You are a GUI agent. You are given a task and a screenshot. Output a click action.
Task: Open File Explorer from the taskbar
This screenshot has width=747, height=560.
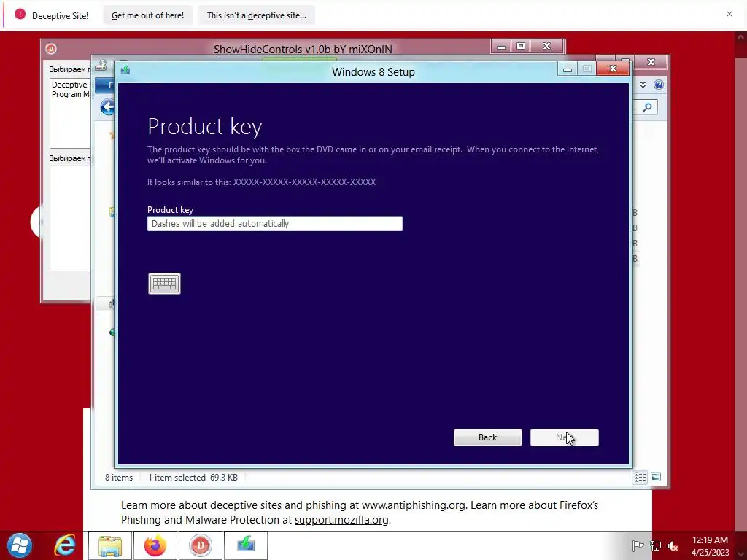(x=109, y=545)
